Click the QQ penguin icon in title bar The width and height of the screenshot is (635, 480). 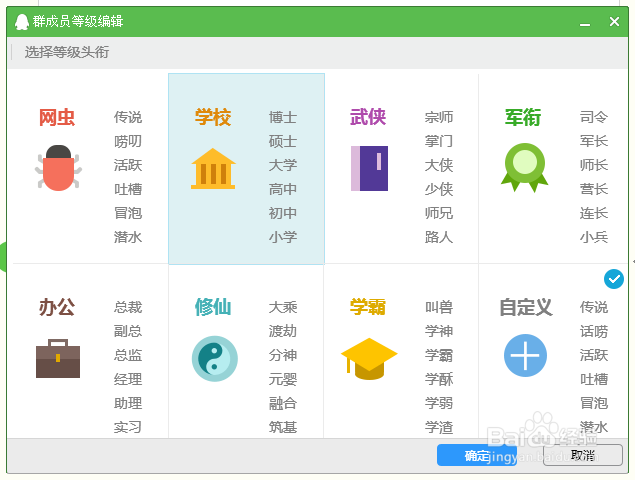point(22,21)
